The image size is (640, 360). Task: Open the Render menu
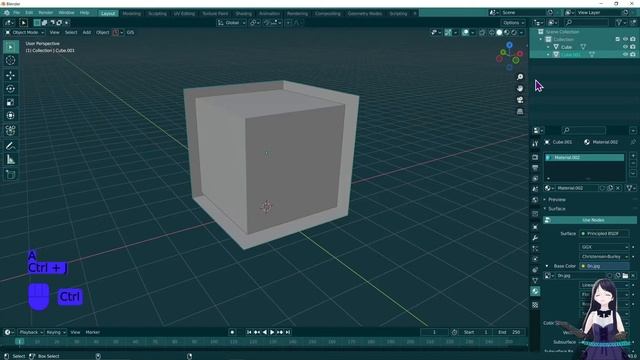pos(46,13)
